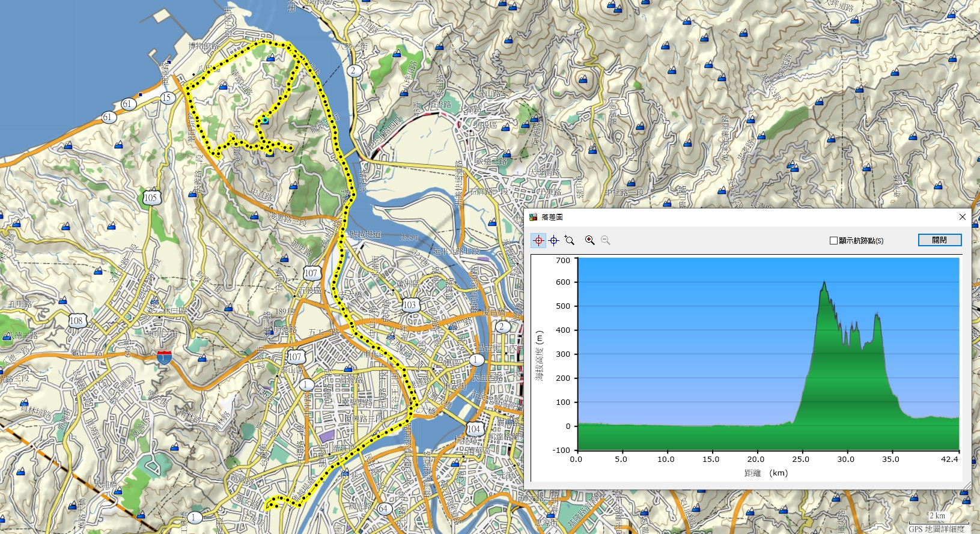The image size is (980, 534).
Task: Click the route 103 highway shield
Action: 410,305
